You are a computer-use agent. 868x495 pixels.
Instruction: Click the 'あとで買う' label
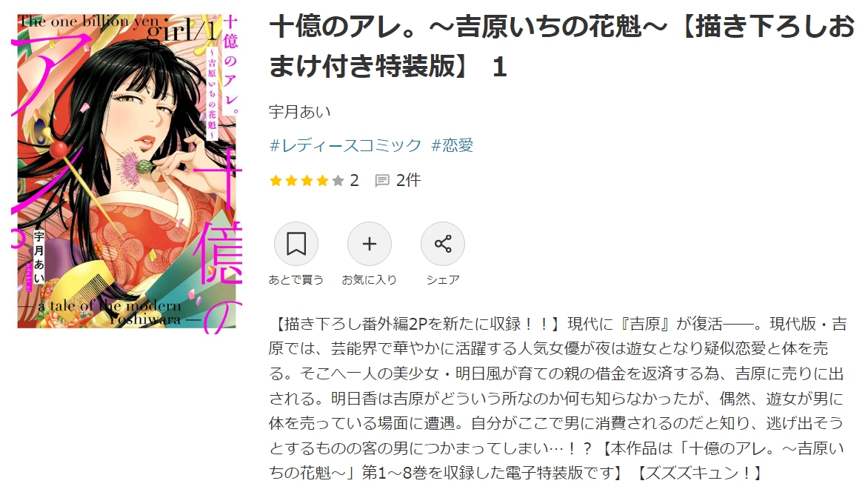[x=296, y=280]
